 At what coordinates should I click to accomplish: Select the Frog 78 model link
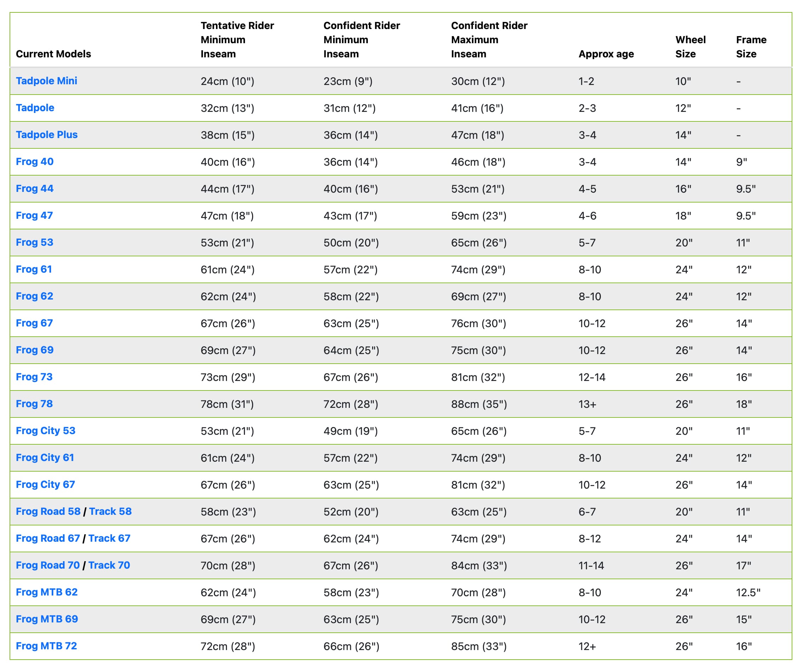pyautogui.click(x=34, y=404)
